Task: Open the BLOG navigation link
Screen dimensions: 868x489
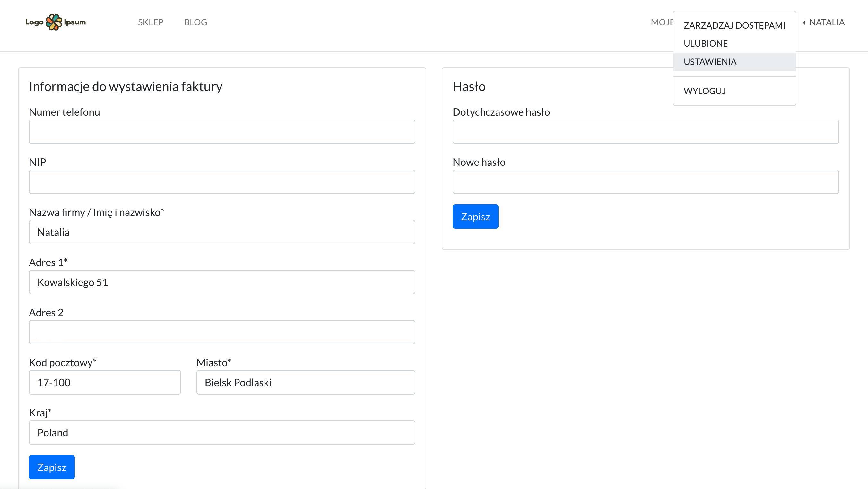Action: click(x=195, y=22)
